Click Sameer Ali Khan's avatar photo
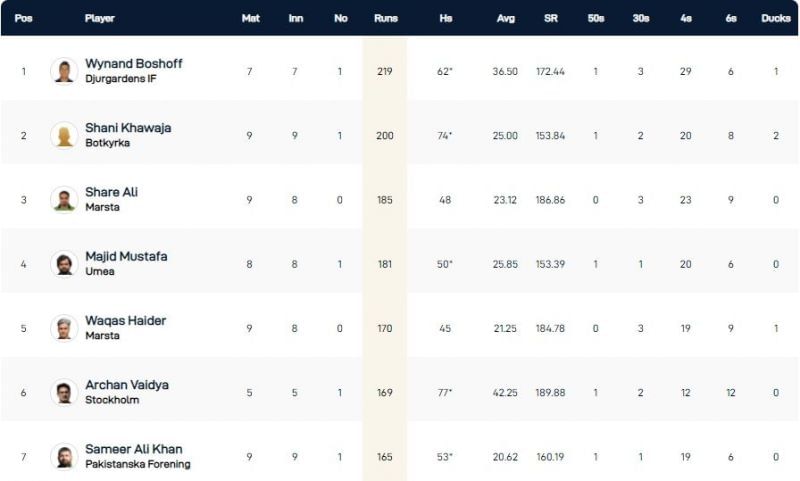 coord(64,456)
